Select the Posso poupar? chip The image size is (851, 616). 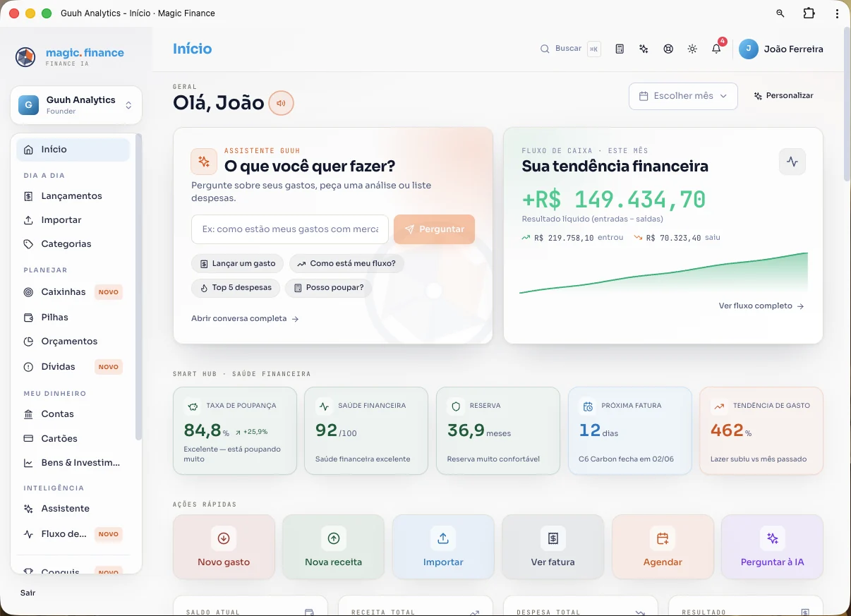(328, 288)
